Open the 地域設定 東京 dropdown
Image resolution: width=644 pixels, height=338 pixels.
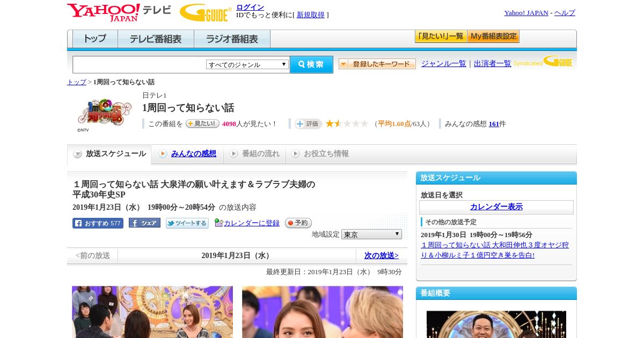click(x=371, y=234)
